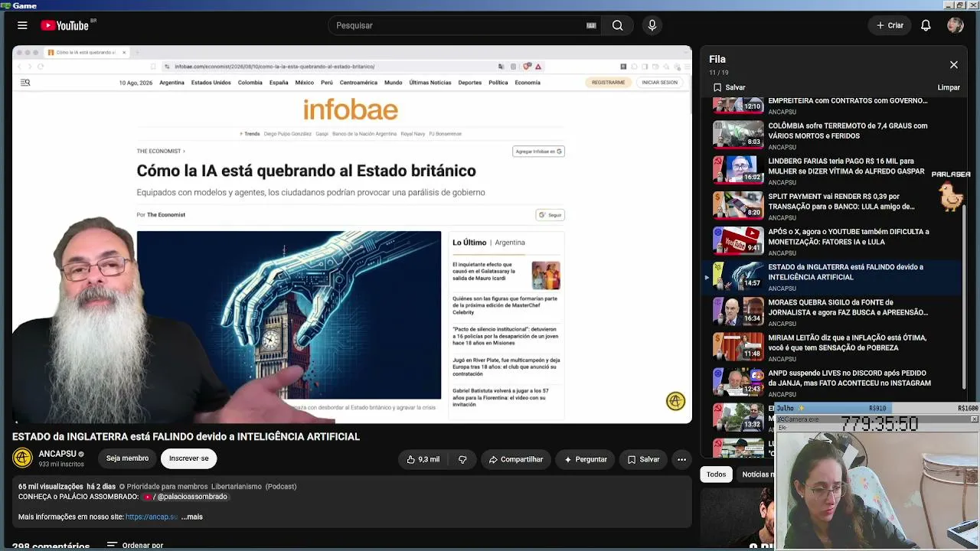Open the YouTube guide hamburger menu

[x=22, y=25]
